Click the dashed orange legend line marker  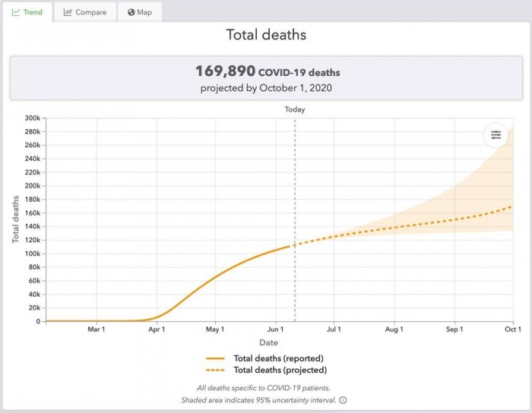point(215,370)
